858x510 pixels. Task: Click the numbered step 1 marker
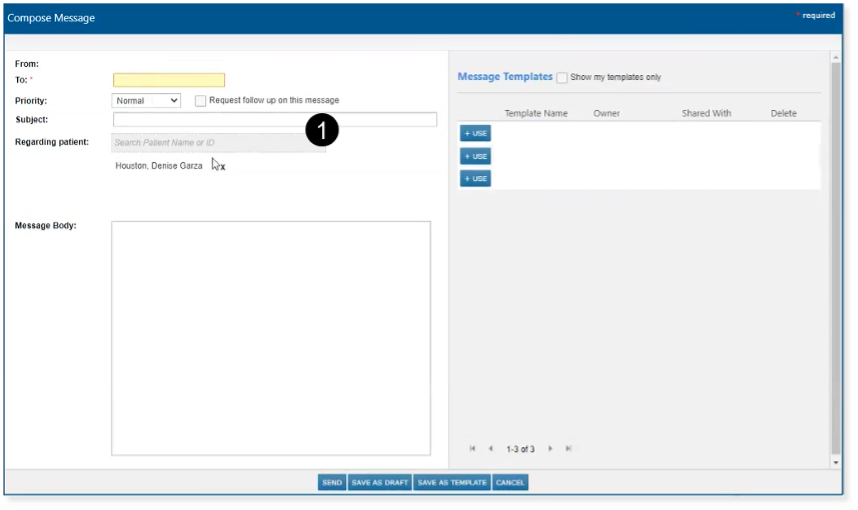(322, 130)
